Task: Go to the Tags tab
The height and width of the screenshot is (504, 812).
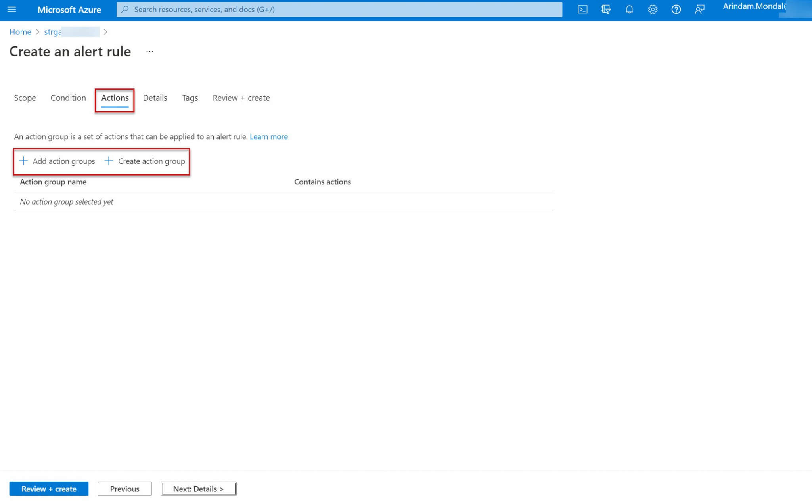Action: [x=190, y=98]
